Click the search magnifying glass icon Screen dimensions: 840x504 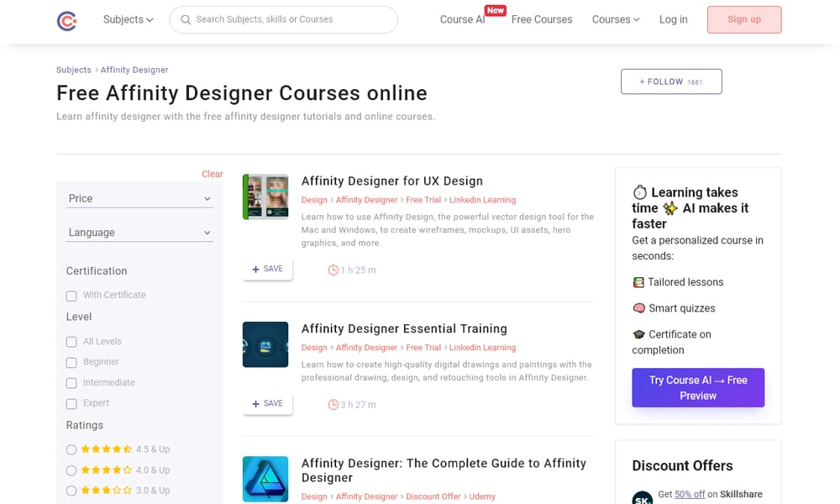[x=186, y=19]
